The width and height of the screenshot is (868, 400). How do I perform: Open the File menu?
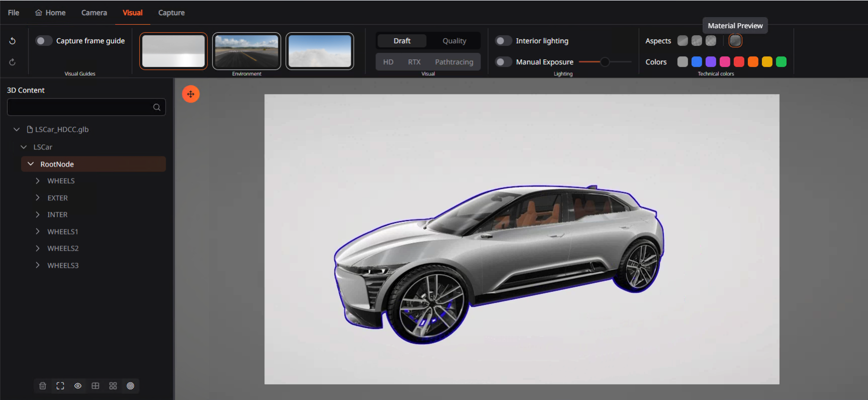point(14,13)
